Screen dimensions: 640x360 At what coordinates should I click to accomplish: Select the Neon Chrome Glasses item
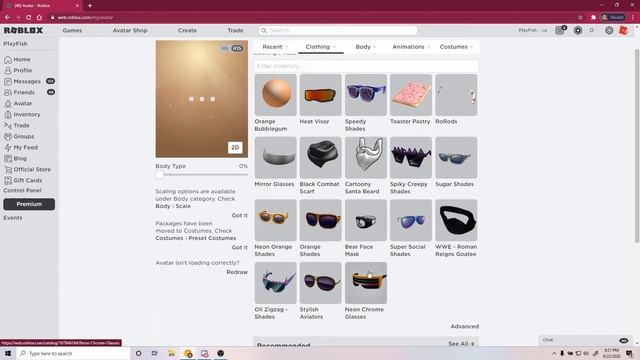tap(366, 283)
